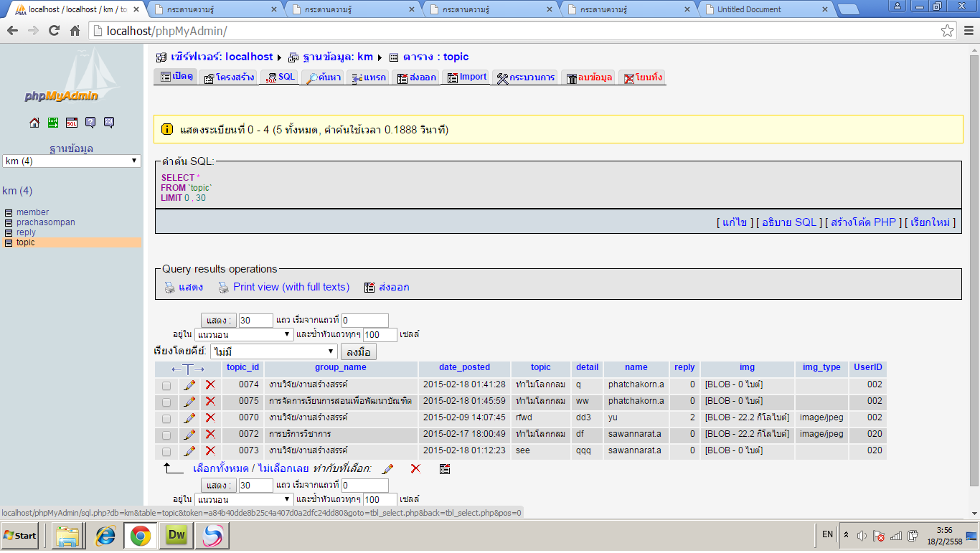Viewport: 980px width, 553px height.
Task: Click the อธิบาย SQL link
Action: tap(789, 222)
